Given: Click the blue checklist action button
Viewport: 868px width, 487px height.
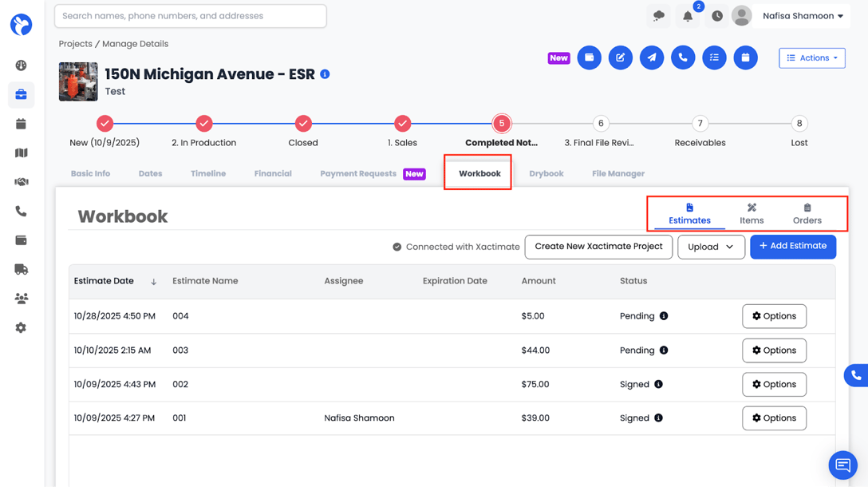Looking at the screenshot, I should tap(714, 57).
